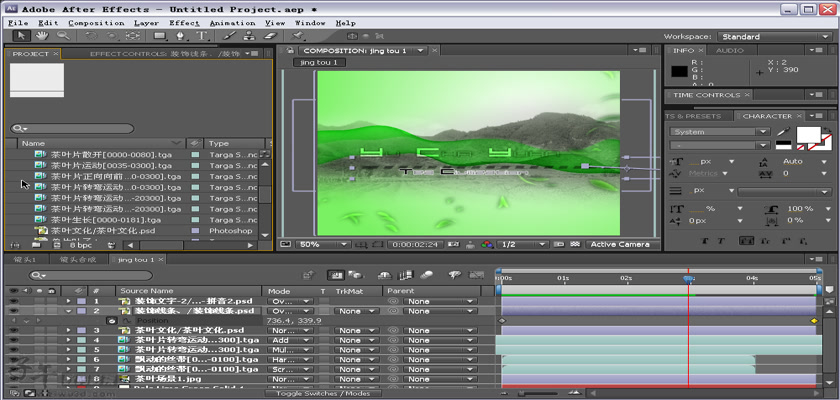Screen dimensions: 840x400
Task: Expand layer 1 properties triangle
Action: [69, 301]
